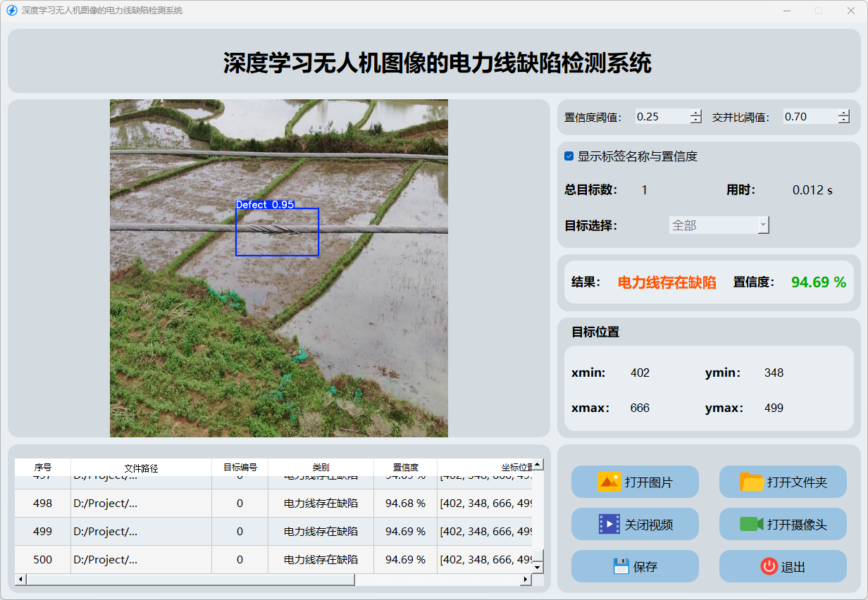Click the horizontal scrollbar right arrow
The height and width of the screenshot is (600, 868).
(x=525, y=580)
